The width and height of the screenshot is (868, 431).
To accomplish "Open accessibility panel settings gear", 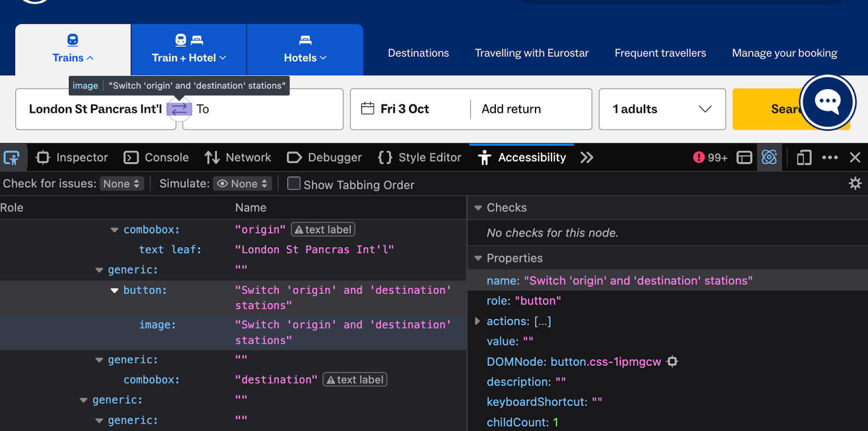I will [x=855, y=184].
